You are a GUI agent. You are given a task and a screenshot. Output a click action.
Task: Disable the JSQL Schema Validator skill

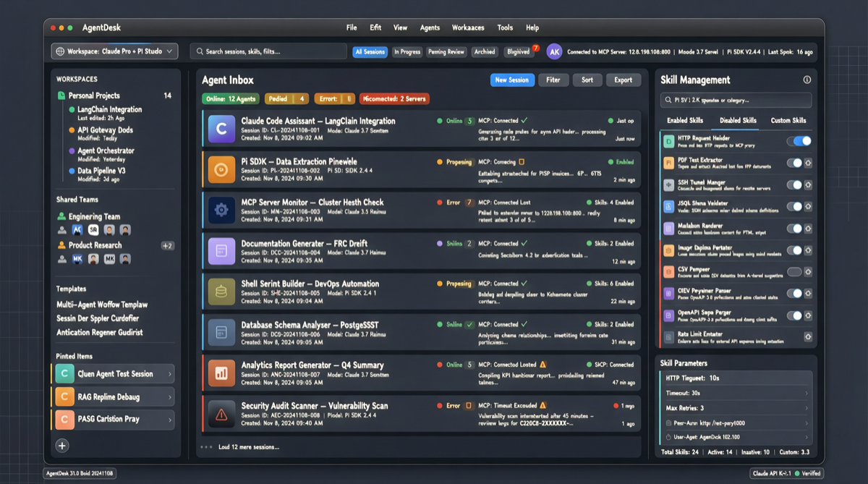pyautogui.click(x=793, y=206)
